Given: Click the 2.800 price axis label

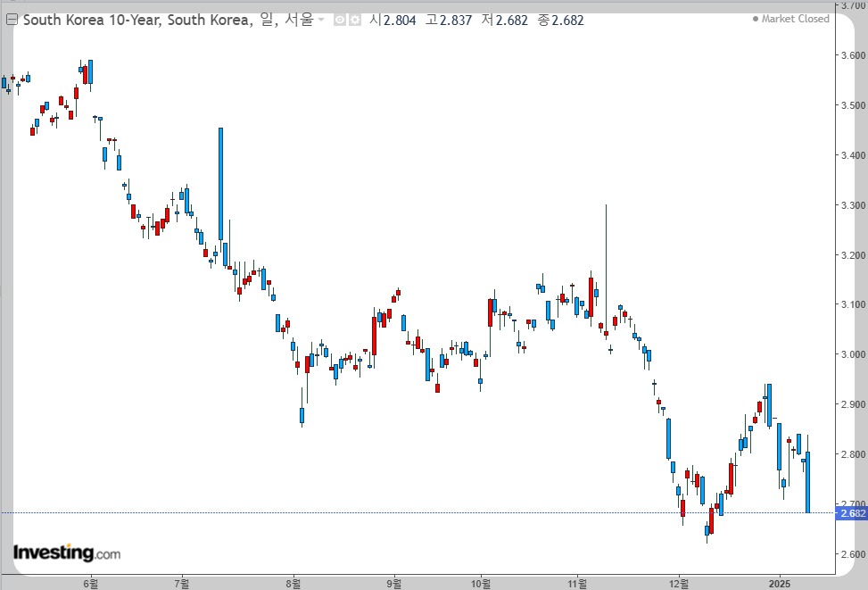Looking at the screenshot, I should [853, 454].
